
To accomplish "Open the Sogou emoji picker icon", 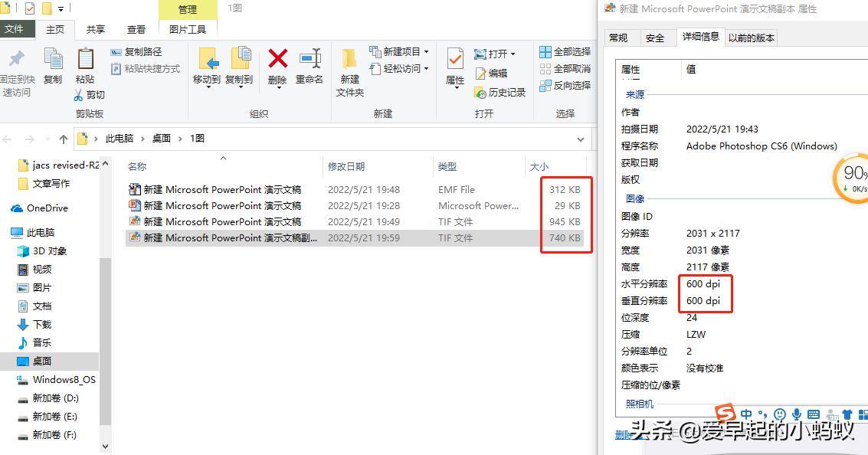I will coord(779,414).
